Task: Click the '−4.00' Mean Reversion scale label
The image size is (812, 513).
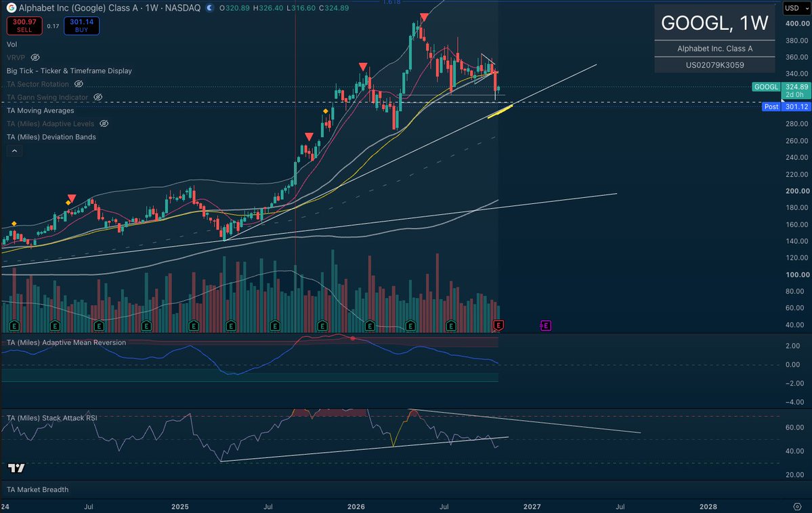Action: tap(795, 402)
